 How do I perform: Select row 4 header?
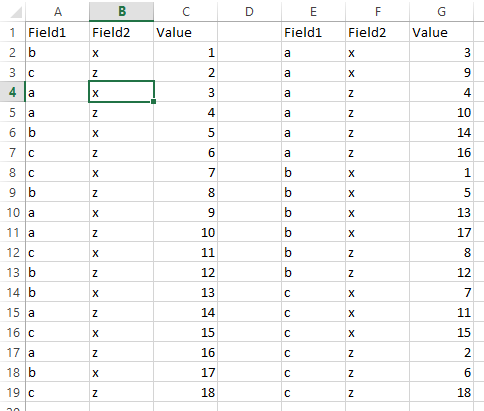tap(13, 92)
